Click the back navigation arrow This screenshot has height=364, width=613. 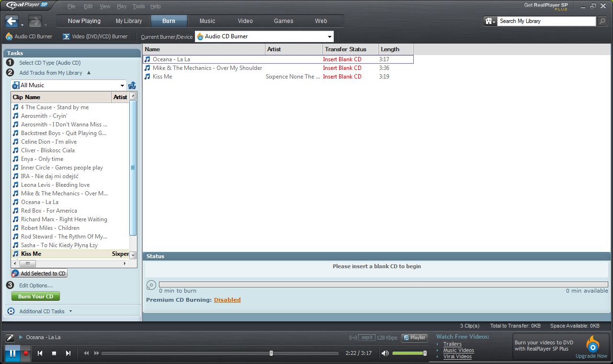[12, 21]
